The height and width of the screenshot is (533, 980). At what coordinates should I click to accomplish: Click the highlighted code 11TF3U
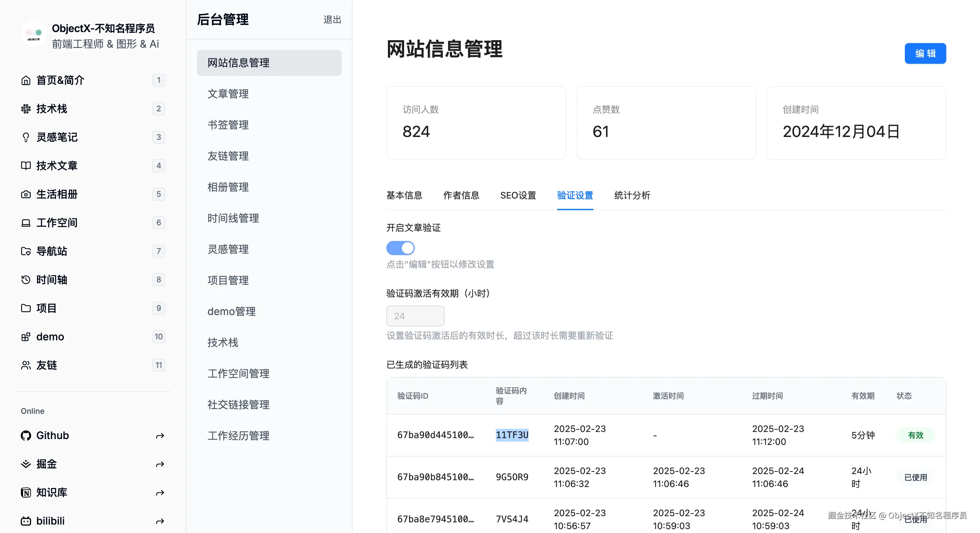point(512,435)
